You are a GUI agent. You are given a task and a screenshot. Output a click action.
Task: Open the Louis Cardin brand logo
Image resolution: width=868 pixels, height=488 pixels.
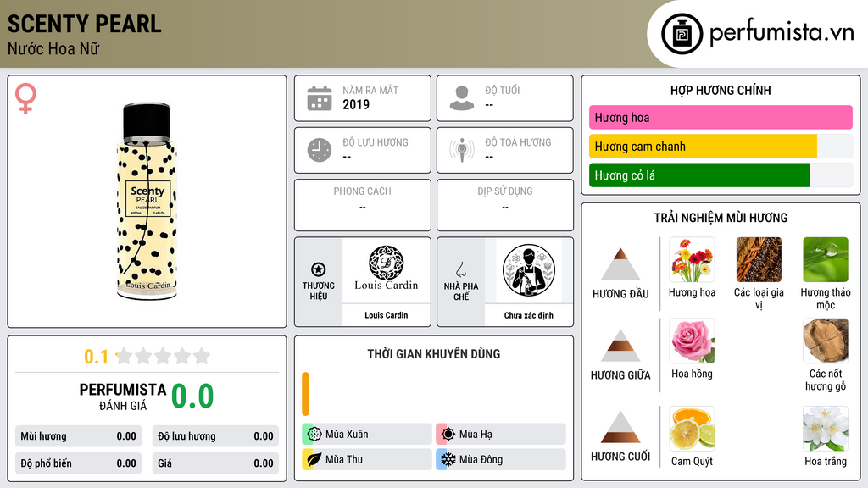386,269
